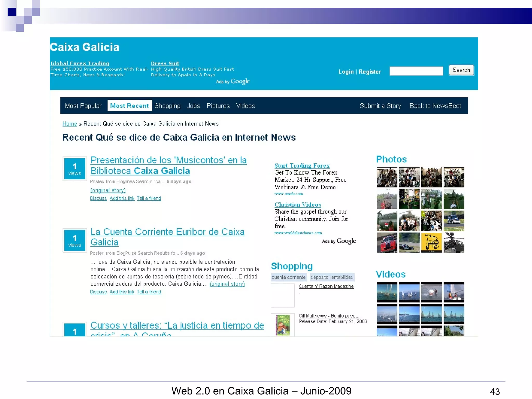Click the Register link
532x399 pixels.
(x=370, y=72)
